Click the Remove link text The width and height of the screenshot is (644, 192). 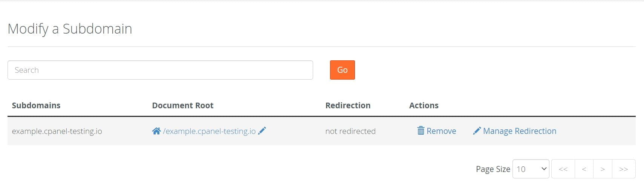coord(441,131)
